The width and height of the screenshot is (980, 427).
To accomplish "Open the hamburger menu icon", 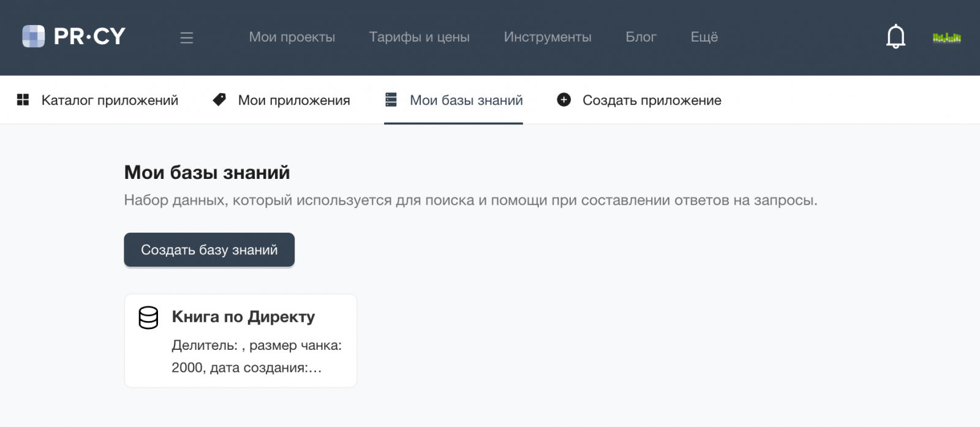I will click(x=187, y=37).
